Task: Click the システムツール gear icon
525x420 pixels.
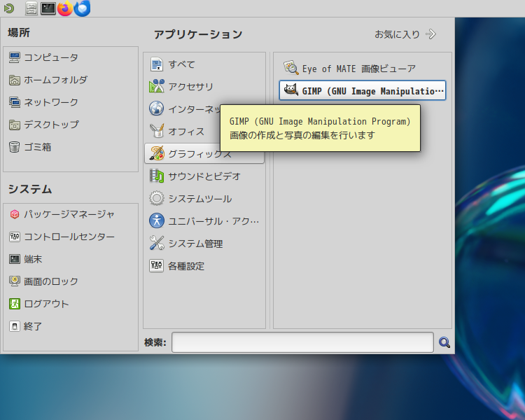Action: tap(156, 198)
